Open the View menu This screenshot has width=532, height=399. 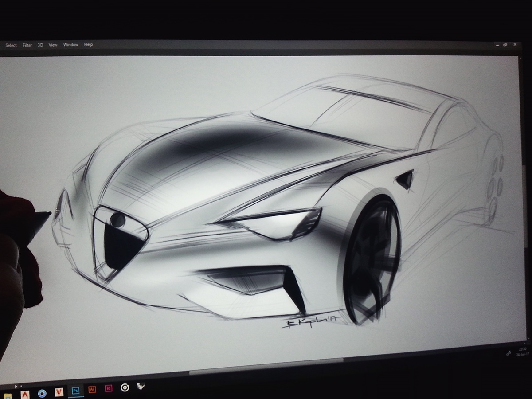(x=52, y=45)
